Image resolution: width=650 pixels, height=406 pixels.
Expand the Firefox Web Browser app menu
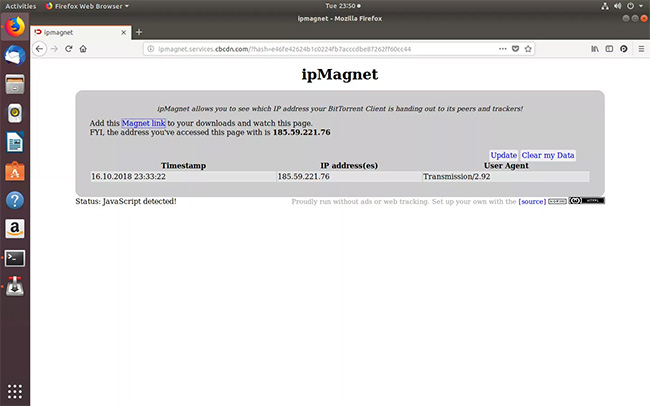(x=87, y=6)
